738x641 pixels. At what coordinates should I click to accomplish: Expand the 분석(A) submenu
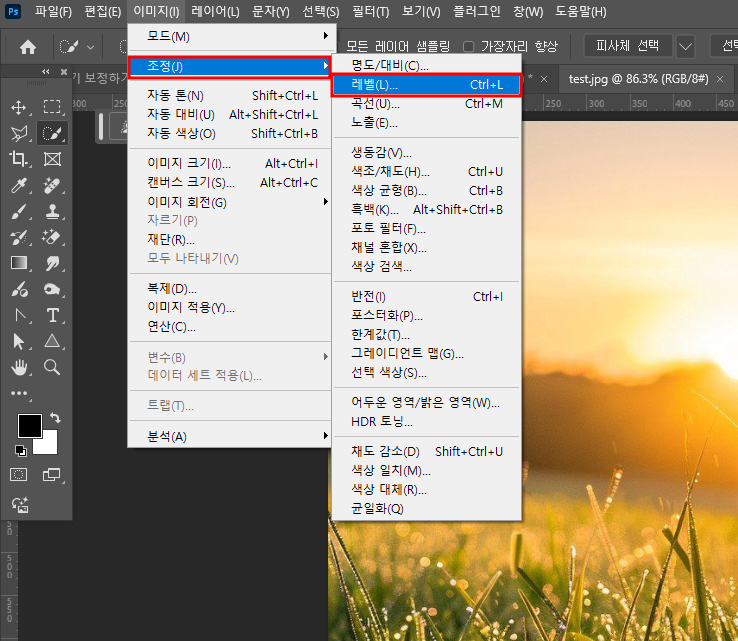pyautogui.click(x=230, y=436)
